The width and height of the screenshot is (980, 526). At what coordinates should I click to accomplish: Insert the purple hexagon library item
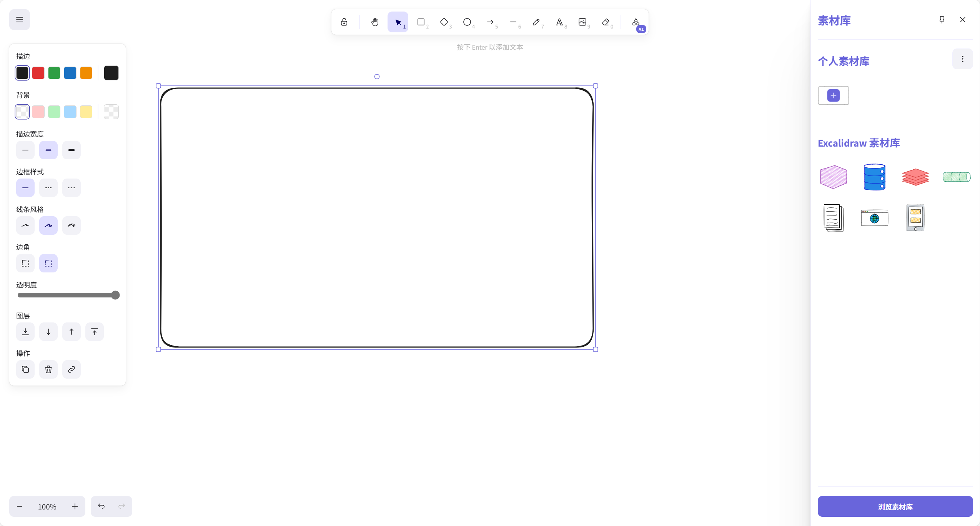click(x=834, y=177)
